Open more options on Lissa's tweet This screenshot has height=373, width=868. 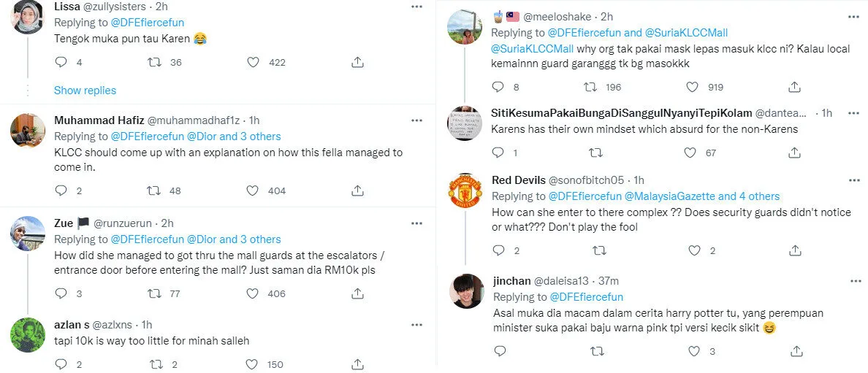pos(416,7)
